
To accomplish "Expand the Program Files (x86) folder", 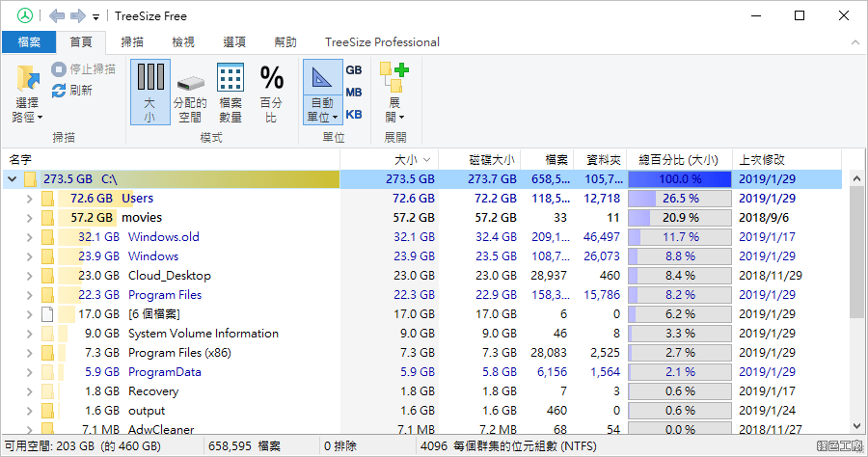I will pos(29,353).
